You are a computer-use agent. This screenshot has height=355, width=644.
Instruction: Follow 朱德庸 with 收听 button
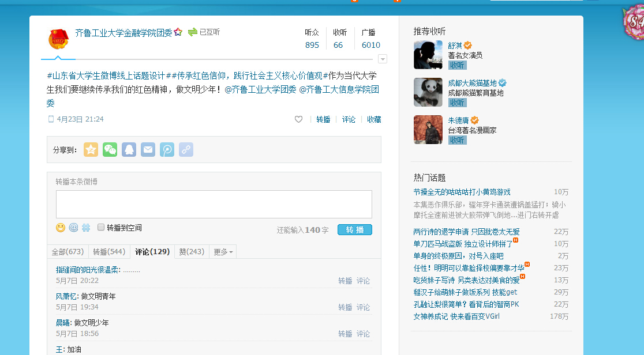[457, 140]
